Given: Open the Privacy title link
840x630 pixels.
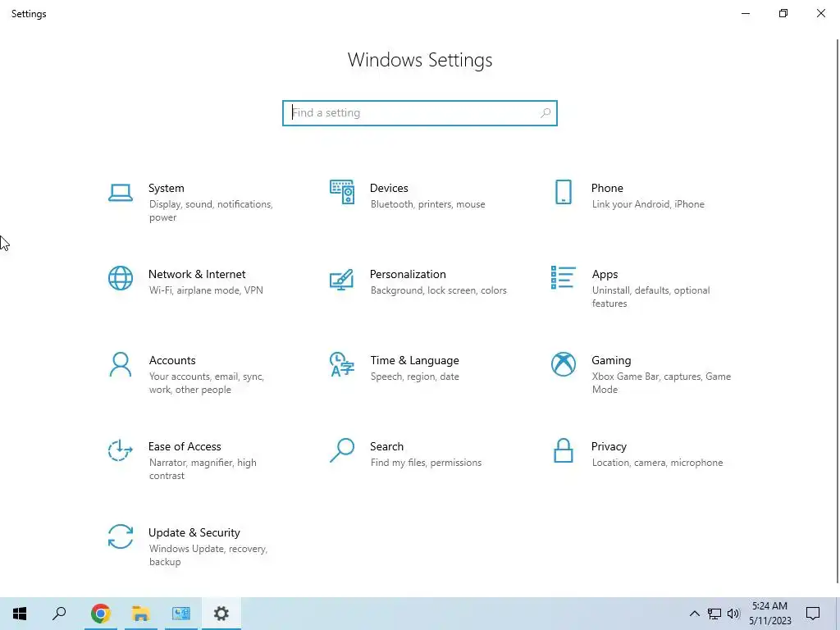Looking at the screenshot, I should click(x=609, y=446).
